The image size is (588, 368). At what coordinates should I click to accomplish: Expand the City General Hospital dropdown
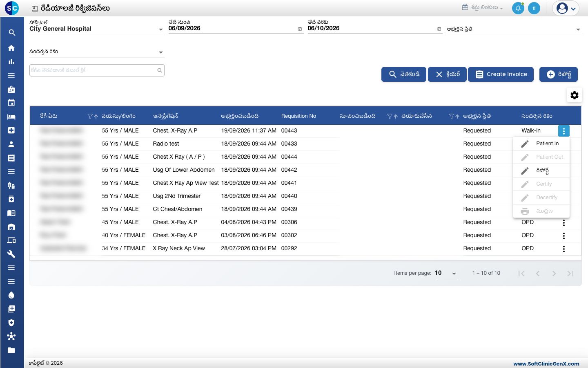tap(97, 29)
